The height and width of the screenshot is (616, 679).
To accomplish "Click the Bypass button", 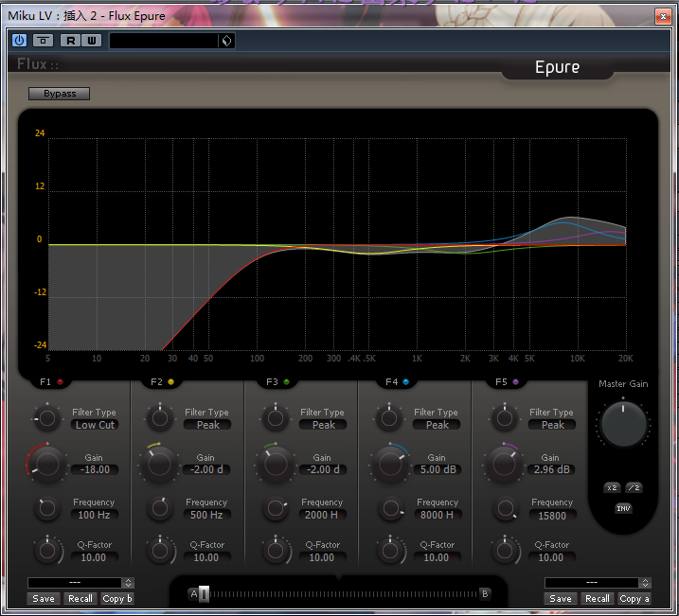I will [x=60, y=94].
